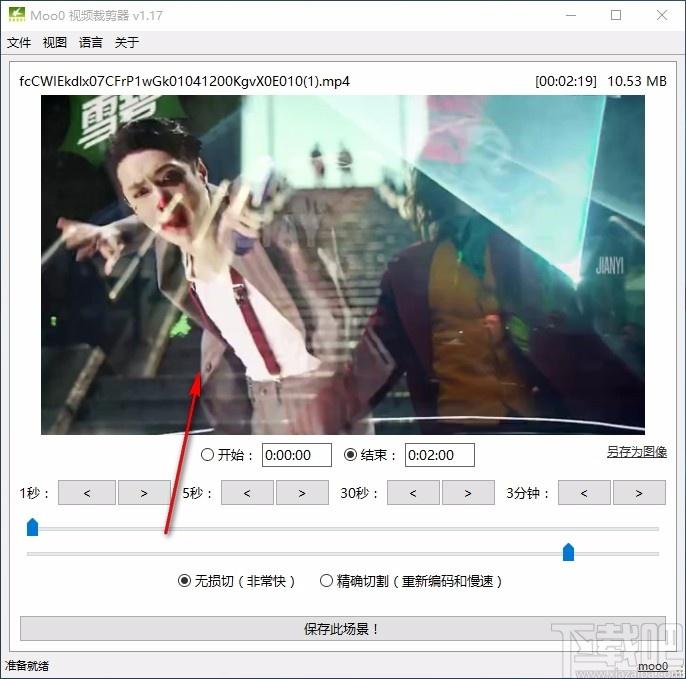Step back 5秒 with the < button
The image size is (686, 679).
pos(247,493)
